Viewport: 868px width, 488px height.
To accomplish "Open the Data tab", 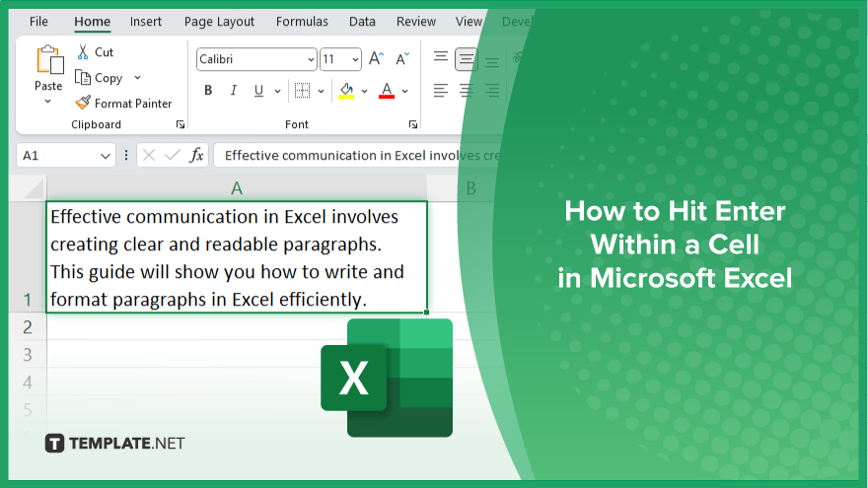I will tap(362, 22).
